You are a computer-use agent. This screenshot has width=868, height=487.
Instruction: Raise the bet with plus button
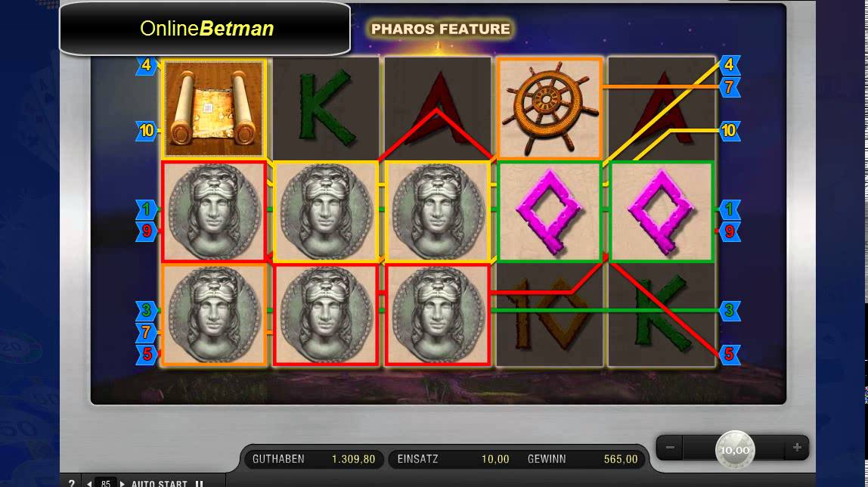[797, 447]
